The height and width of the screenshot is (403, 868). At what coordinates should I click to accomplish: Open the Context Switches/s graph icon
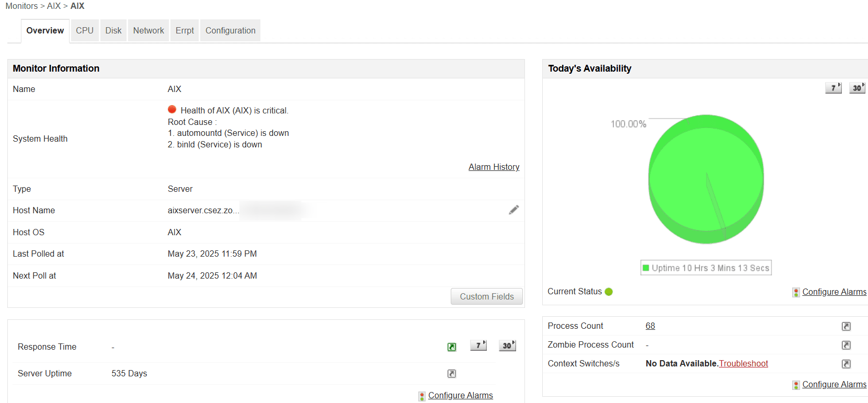847,363
